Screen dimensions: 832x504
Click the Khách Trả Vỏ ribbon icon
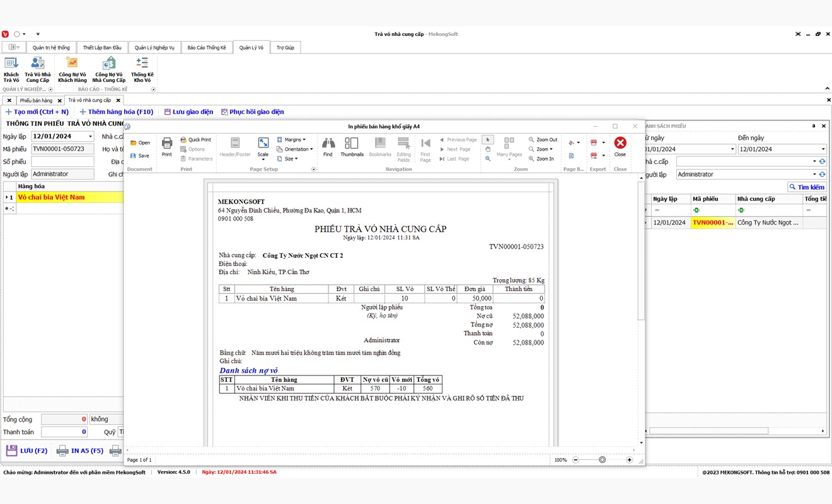tap(11, 69)
